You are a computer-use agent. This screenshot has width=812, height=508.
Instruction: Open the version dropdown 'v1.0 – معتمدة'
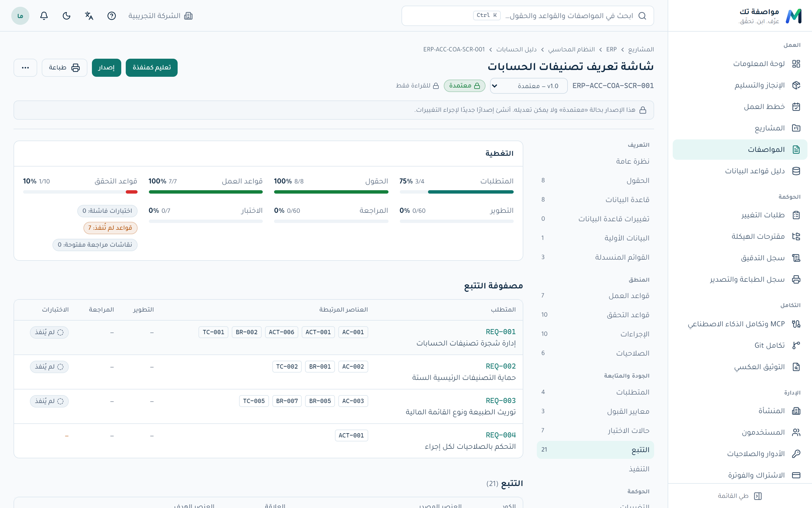point(529,86)
